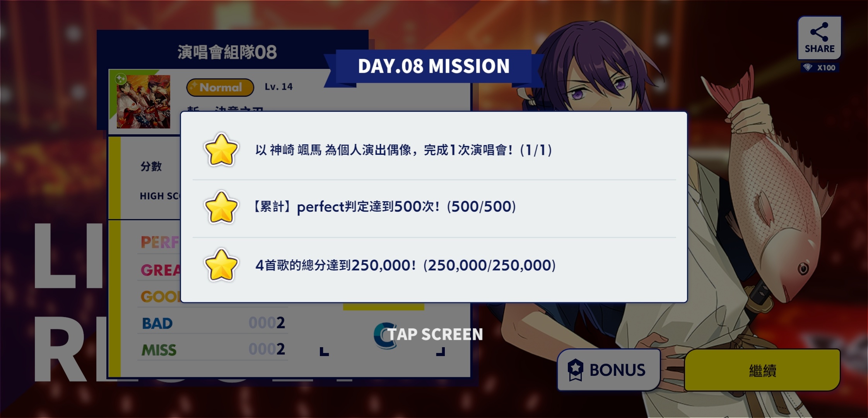Image resolution: width=868 pixels, height=418 pixels.
Task: Click the 250,000 total score mission row
Action: tap(434, 266)
